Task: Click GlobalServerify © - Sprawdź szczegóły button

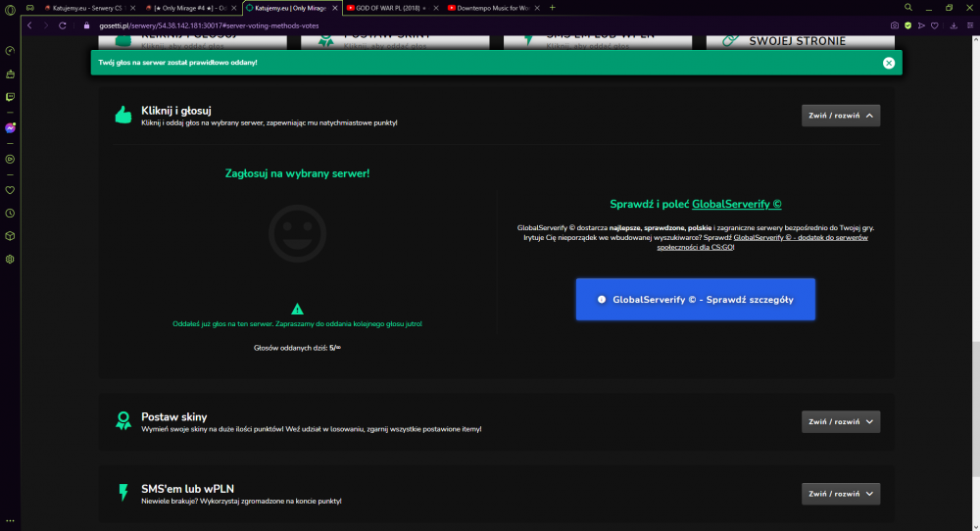Action: [x=695, y=299]
